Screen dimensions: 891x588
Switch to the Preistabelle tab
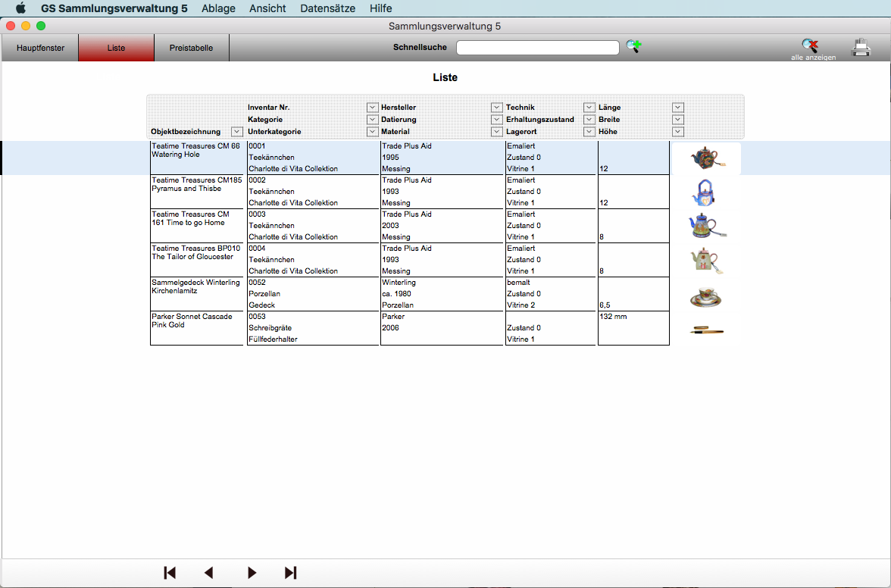pos(191,48)
